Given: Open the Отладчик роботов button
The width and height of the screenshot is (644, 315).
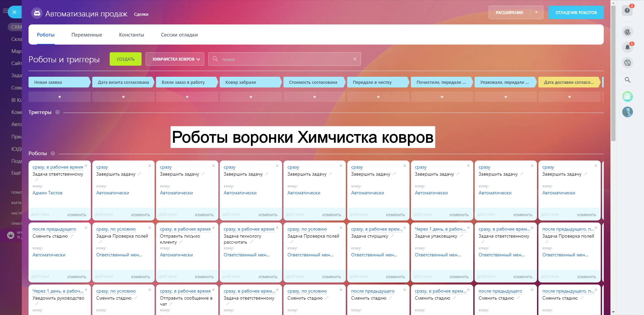Looking at the screenshot, I should click(x=576, y=13).
